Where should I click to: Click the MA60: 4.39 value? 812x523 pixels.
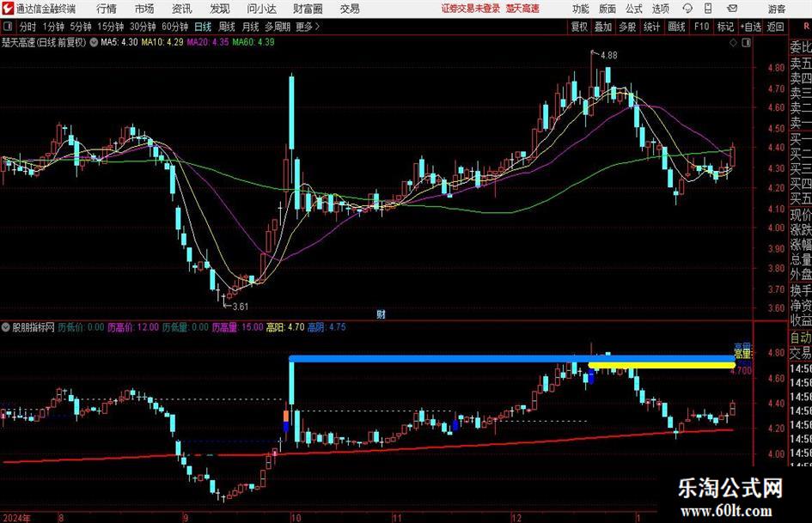tap(253, 42)
